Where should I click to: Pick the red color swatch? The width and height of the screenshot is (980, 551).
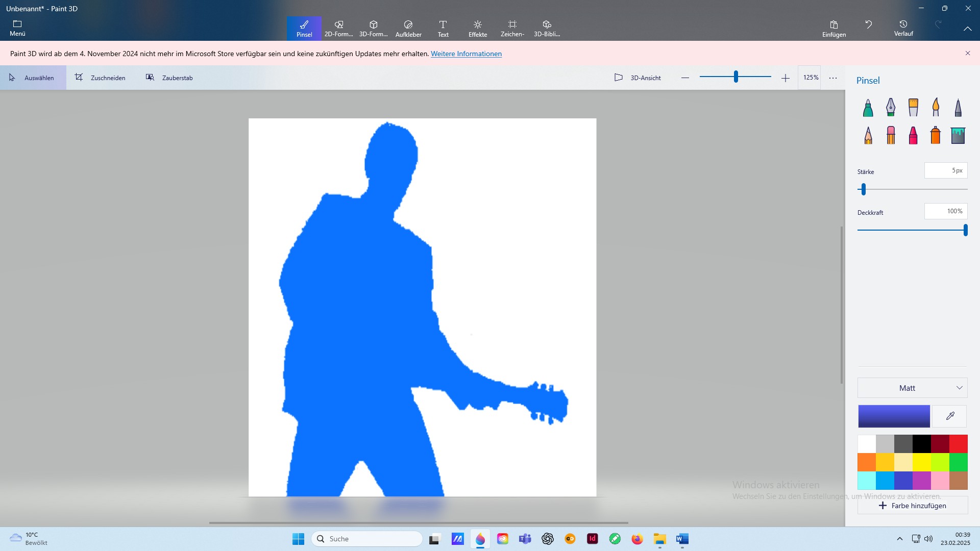[x=958, y=444]
